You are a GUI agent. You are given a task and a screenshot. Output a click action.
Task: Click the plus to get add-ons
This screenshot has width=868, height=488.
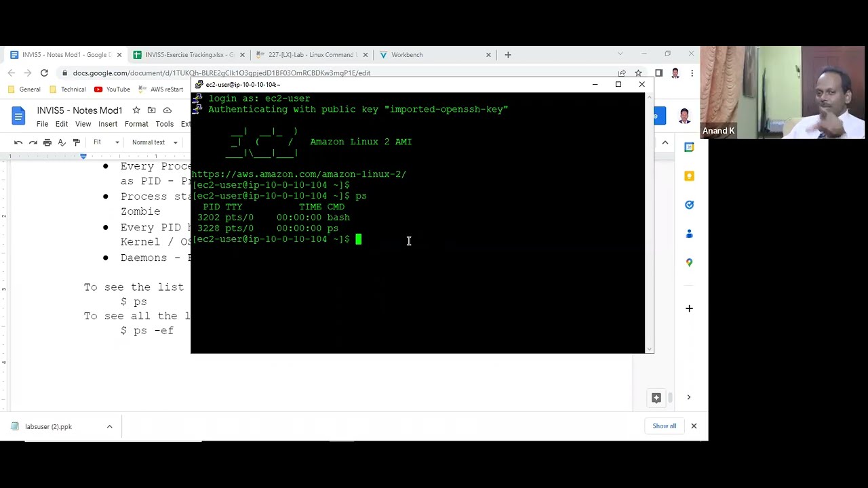point(689,308)
